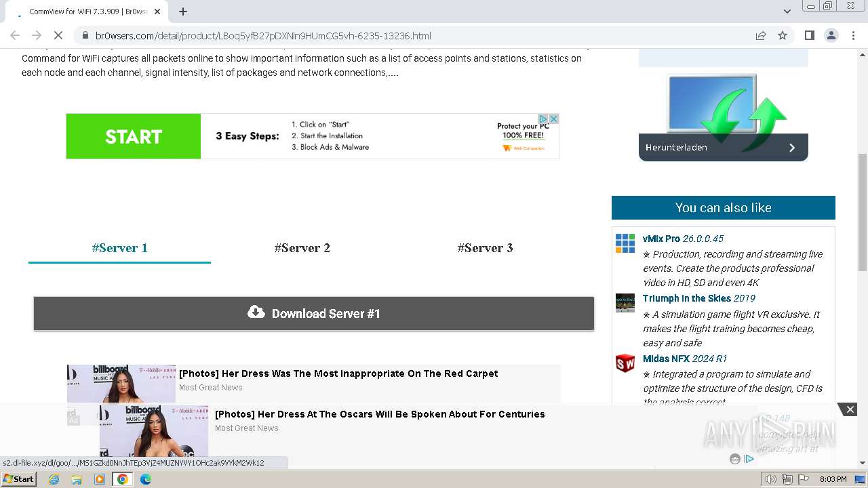Open media player from taskbar
The image size is (868, 488).
(x=100, y=479)
